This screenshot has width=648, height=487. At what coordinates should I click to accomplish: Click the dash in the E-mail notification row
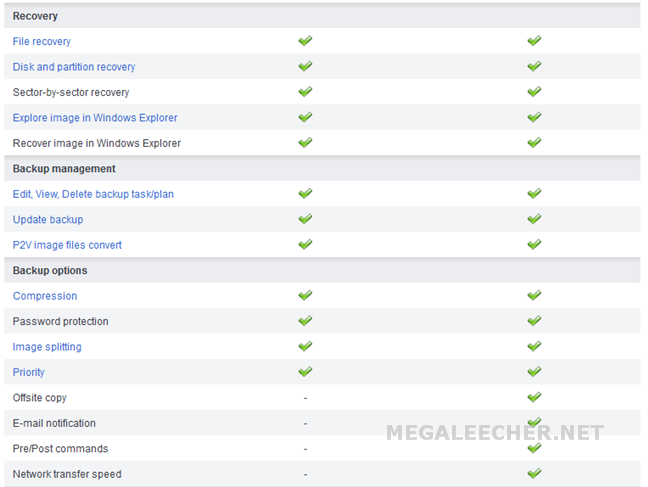click(x=305, y=424)
